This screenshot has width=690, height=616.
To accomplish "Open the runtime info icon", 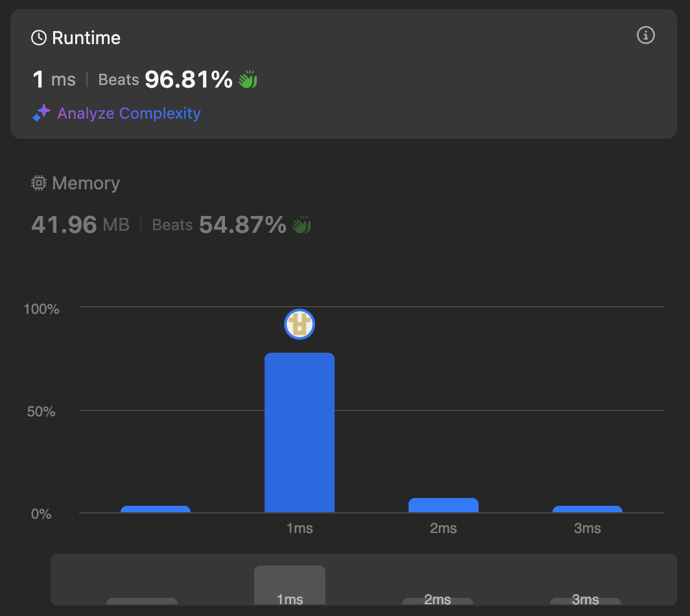I will point(645,35).
